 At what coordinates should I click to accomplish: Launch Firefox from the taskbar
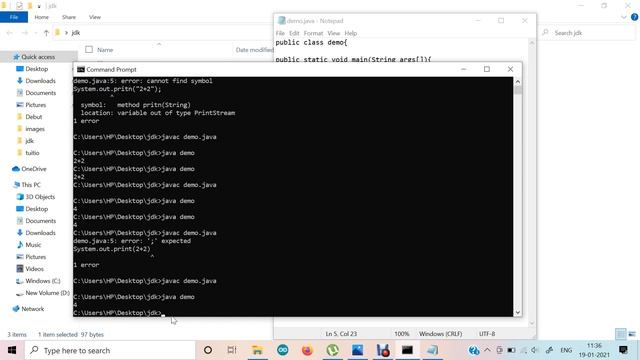(x=307, y=350)
